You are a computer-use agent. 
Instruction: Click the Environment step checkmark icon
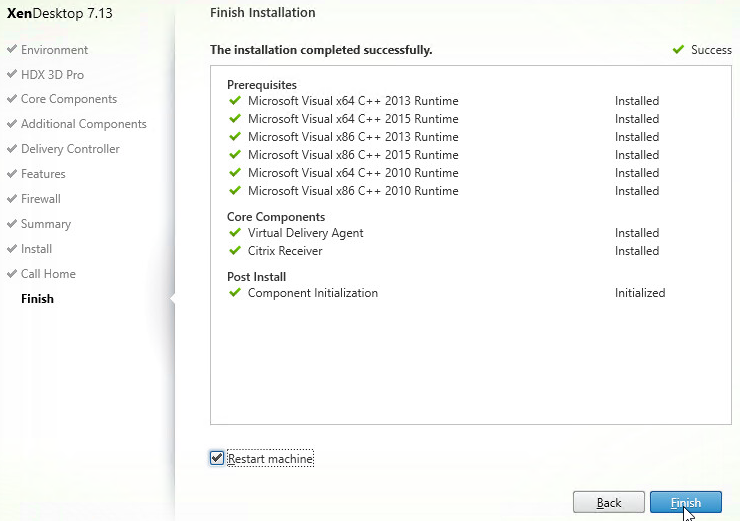pyautogui.click(x=12, y=49)
